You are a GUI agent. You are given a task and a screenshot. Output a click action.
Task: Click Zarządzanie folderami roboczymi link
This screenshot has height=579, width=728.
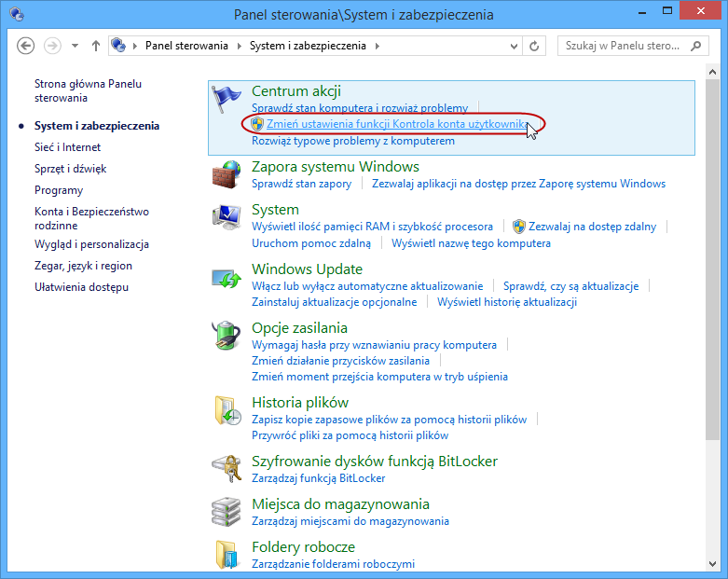coord(333,564)
